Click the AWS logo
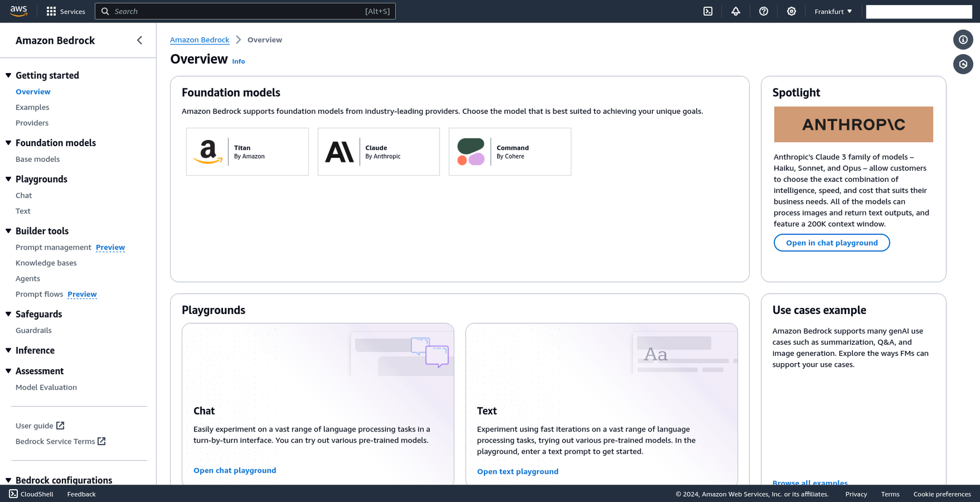This screenshot has height=502, width=980. click(x=18, y=11)
